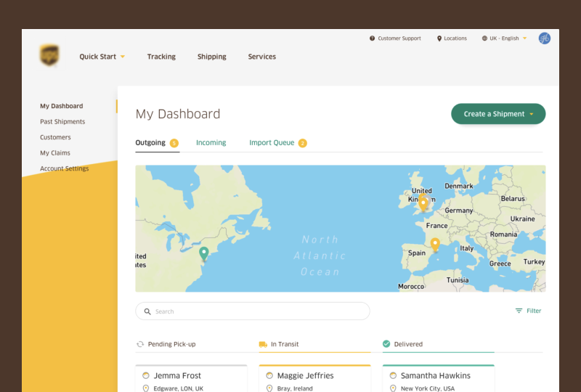
Task: Select My Dashboard in the sidebar
Action: point(62,106)
